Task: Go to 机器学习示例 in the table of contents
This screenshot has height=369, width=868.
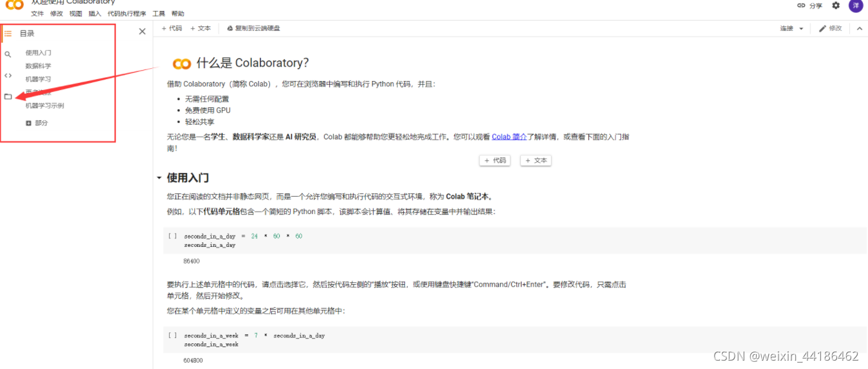Action: point(45,105)
